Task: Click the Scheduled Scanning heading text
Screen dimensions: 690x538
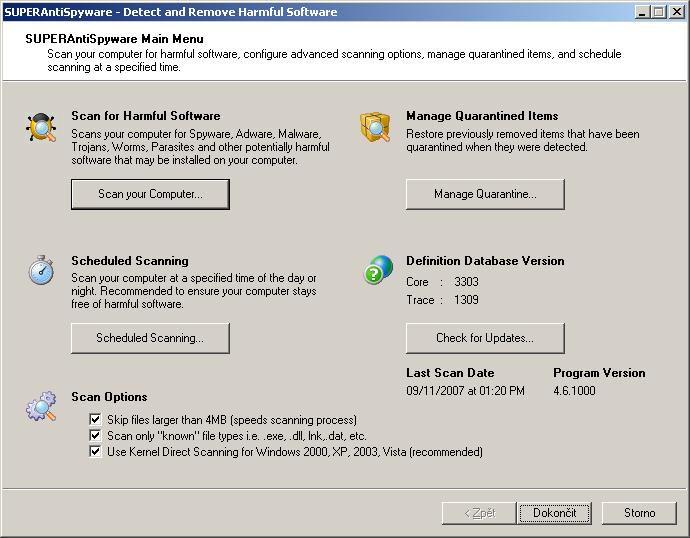Action: click(x=130, y=261)
